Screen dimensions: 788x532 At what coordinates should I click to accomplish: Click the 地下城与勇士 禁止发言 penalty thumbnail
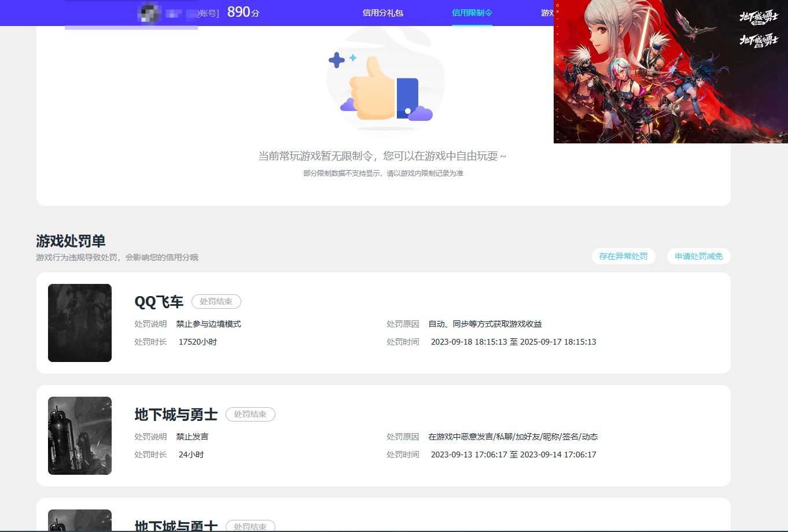tap(80, 435)
